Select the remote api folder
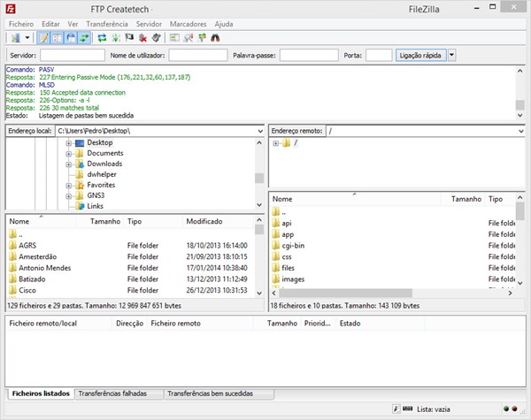The width and height of the screenshot is (531, 420). coord(287,223)
